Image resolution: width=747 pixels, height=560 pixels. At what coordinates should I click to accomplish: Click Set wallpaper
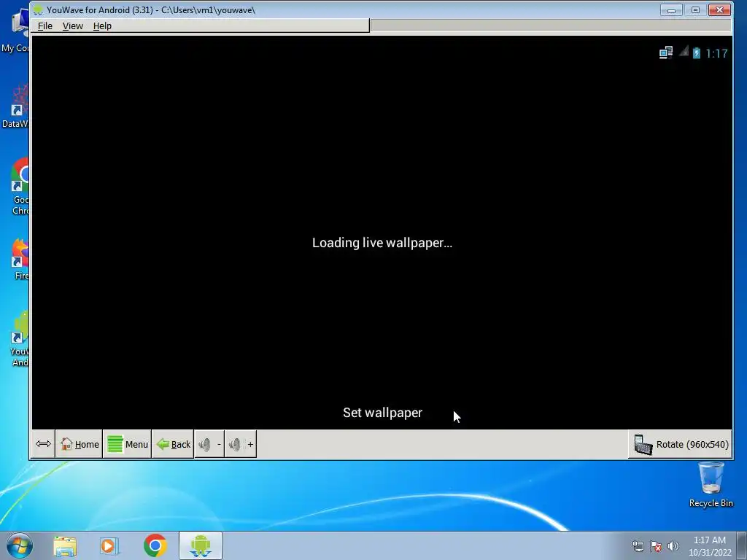click(x=382, y=413)
